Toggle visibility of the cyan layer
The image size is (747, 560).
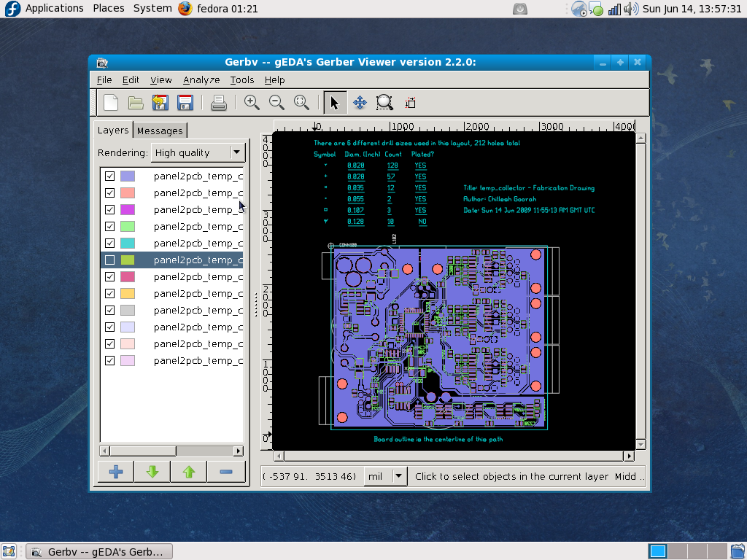[109, 244]
